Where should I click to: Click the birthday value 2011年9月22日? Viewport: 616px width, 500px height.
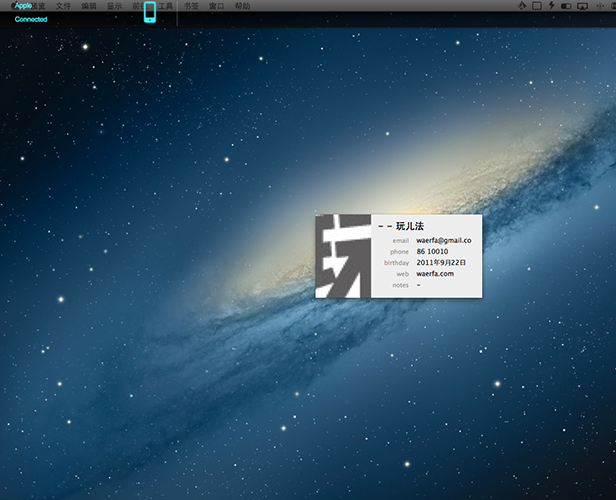[x=441, y=262]
